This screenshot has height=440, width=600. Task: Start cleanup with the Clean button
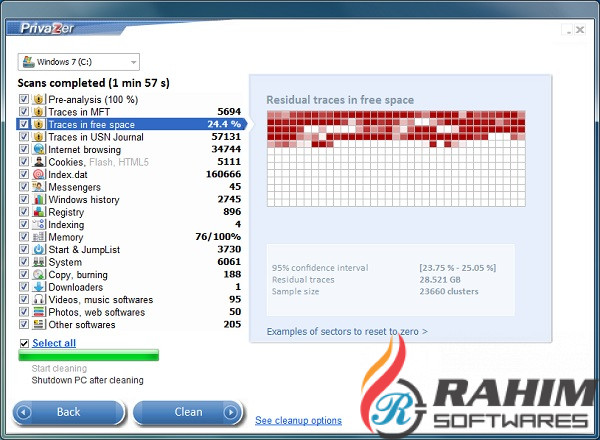click(188, 412)
